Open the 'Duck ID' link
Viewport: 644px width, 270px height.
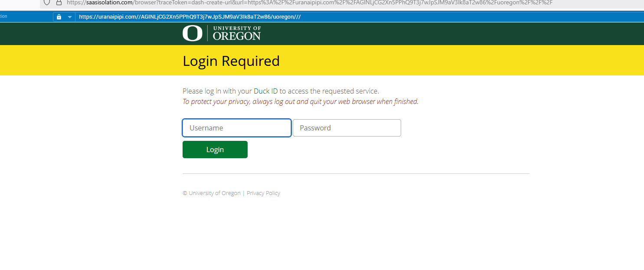[x=265, y=91]
